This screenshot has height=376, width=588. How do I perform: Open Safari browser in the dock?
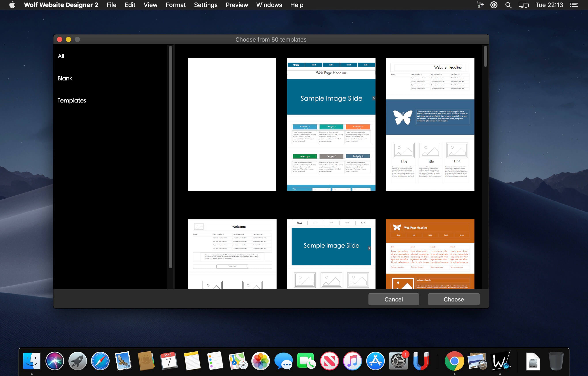pos(100,361)
